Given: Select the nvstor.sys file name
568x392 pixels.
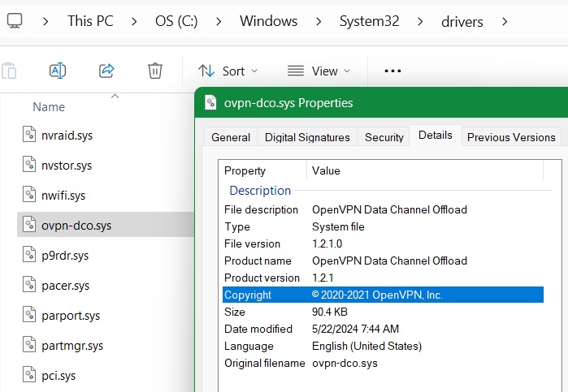Looking at the screenshot, I should click(x=67, y=165).
